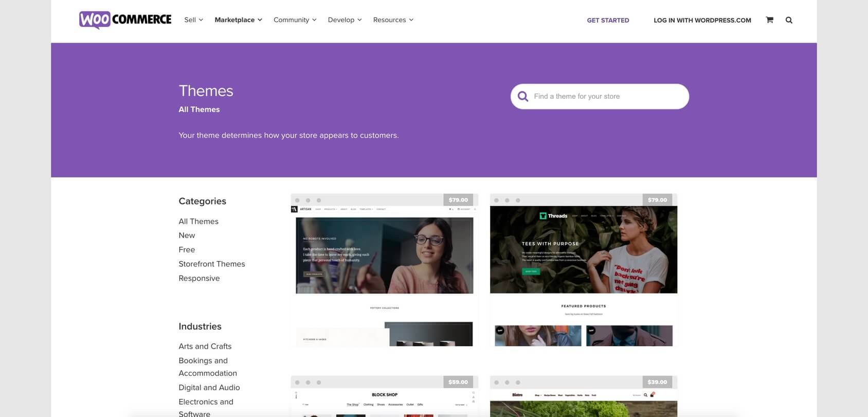Select Electronics and Software industry
Image resolution: width=868 pixels, height=417 pixels.
pyautogui.click(x=206, y=408)
